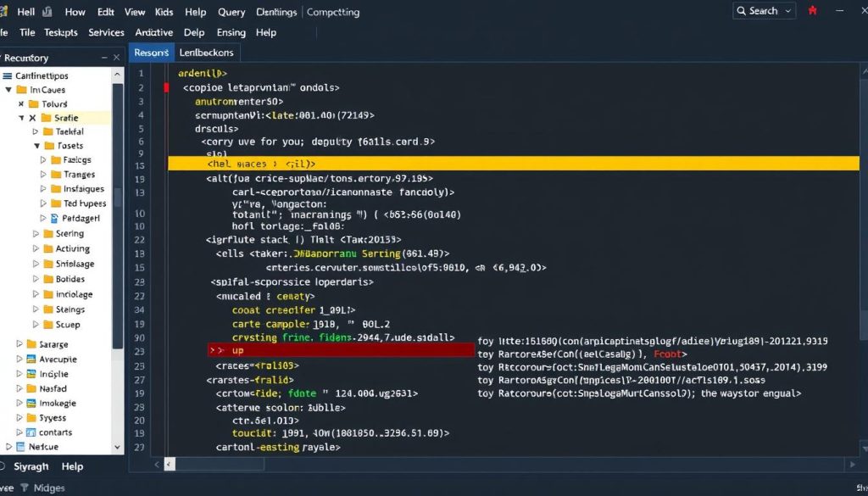Expand the Nefcue node
Image resolution: width=868 pixels, height=496 pixels.
click(x=8, y=446)
